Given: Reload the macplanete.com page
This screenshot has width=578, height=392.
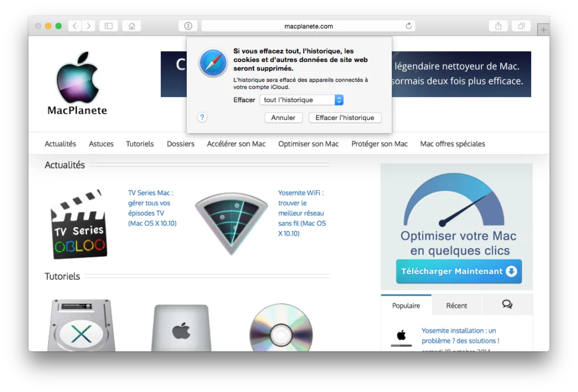Looking at the screenshot, I should (x=408, y=25).
